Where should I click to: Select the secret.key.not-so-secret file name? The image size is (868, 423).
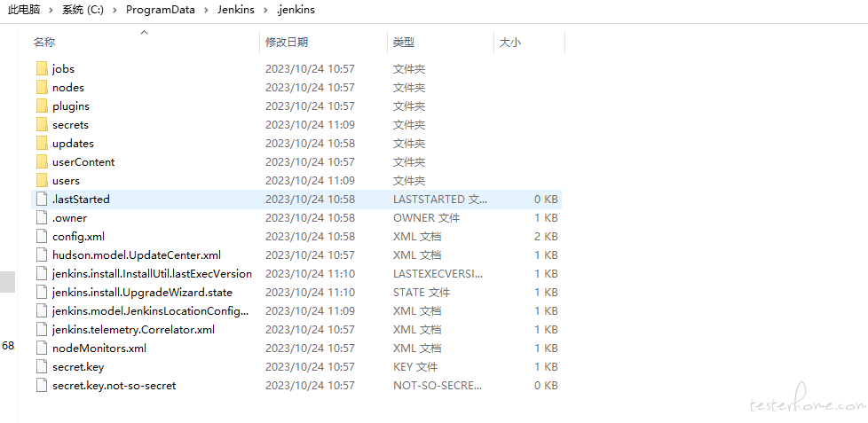click(x=114, y=386)
